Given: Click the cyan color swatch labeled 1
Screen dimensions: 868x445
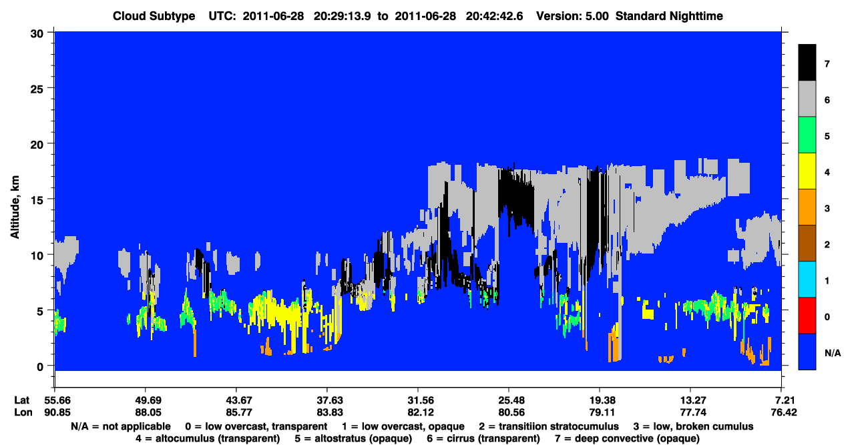Looking at the screenshot, I should [807, 280].
